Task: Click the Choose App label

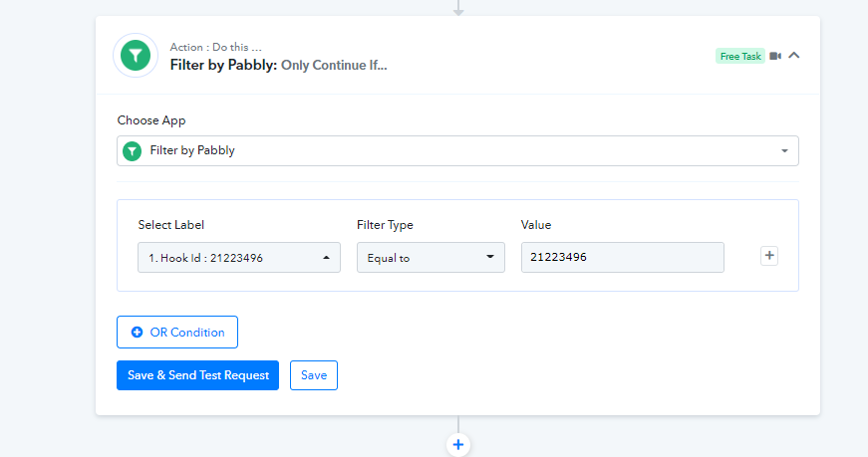Action: (x=151, y=120)
